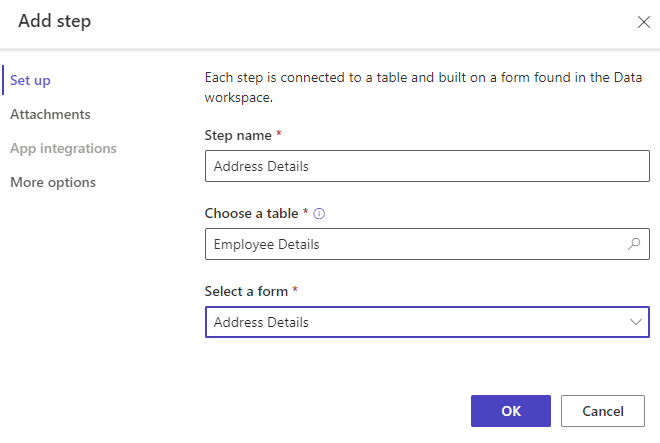Click the Employee Details table value
This screenshot has width=660, height=443.
pos(267,244)
